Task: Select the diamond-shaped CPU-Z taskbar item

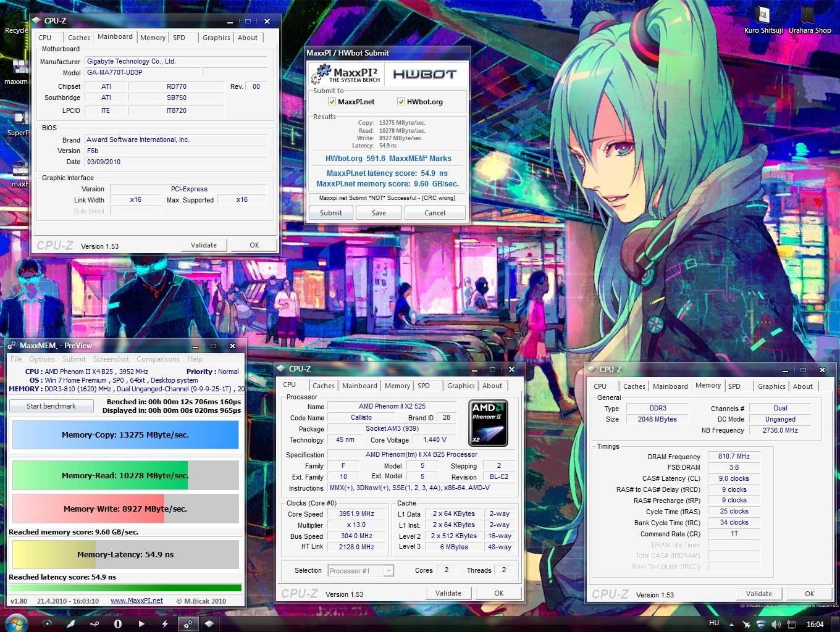Action: [x=209, y=624]
